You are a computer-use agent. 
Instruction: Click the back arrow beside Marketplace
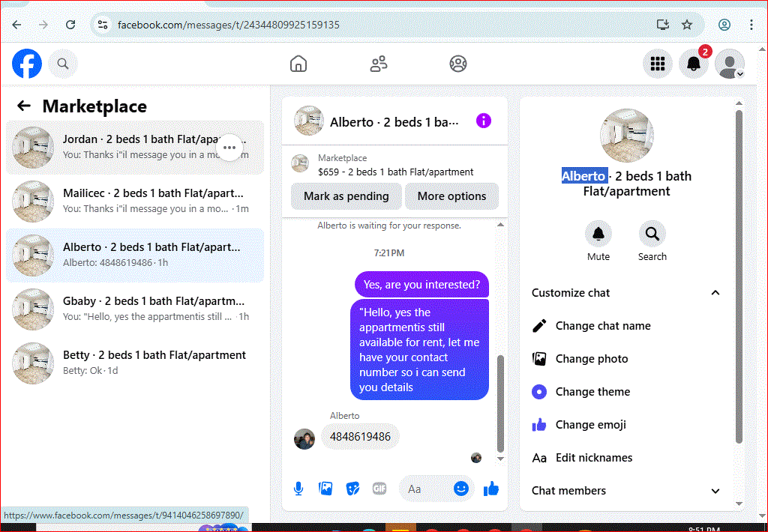click(x=23, y=106)
